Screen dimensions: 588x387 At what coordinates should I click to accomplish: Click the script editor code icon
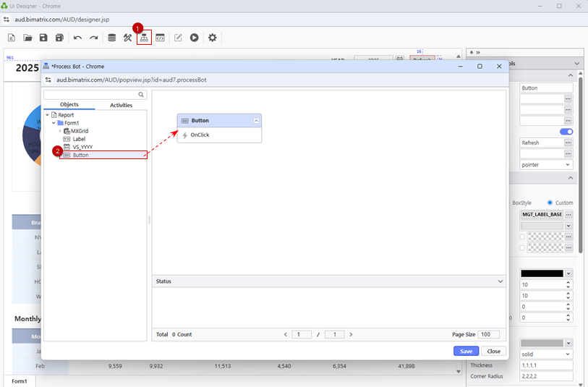(x=160, y=38)
